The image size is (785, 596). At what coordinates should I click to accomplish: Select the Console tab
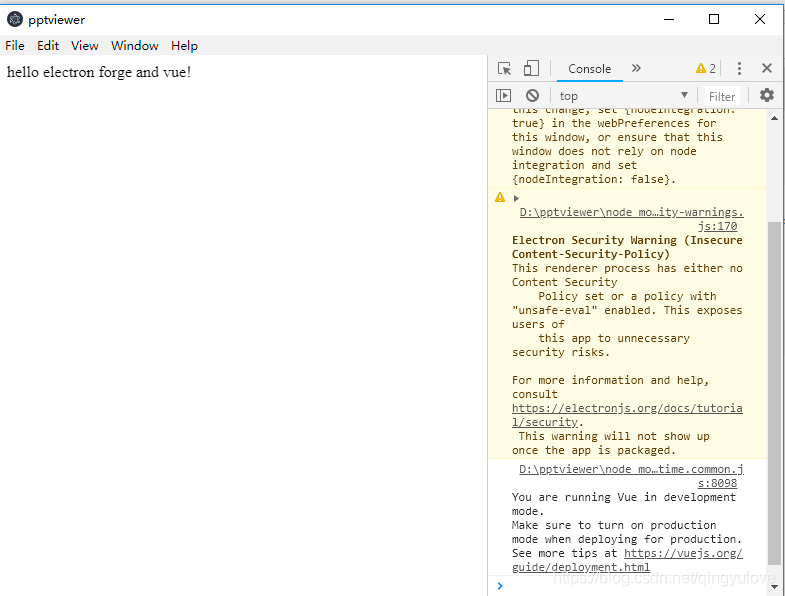click(x=589, y=69)
